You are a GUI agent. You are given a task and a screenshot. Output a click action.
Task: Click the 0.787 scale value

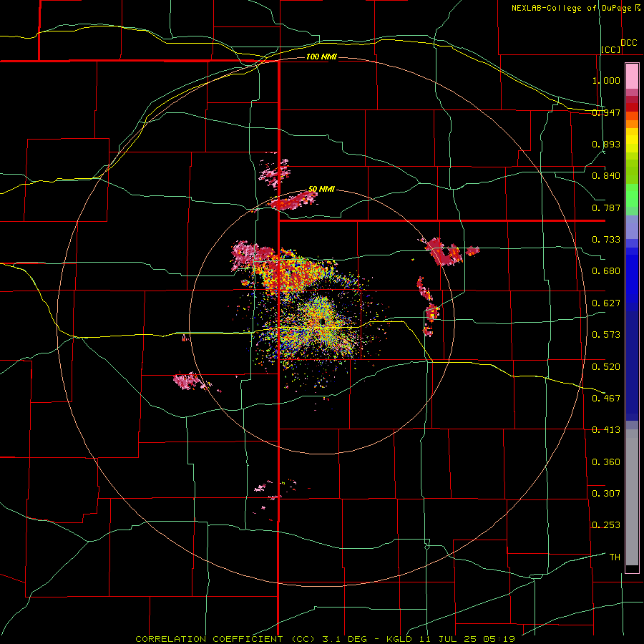coord(606,208)
